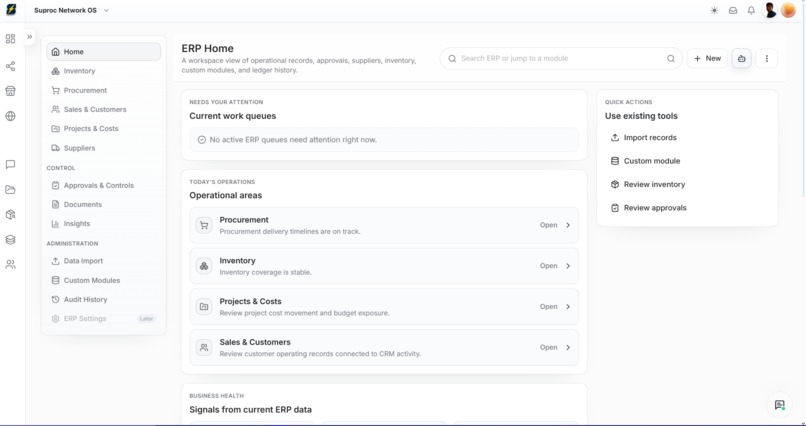This screenshot has height=426, width=806.
Task: Click the Import records upload icon
Action: click(x=614, y=138)
